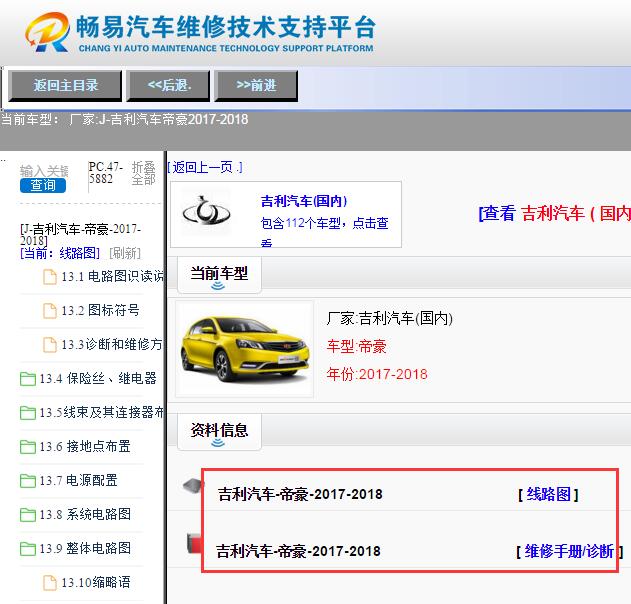Screen dimensions: 631x604
Task: Select 13.7 电源配置 tree entry
Action: (x=78, y=480)
